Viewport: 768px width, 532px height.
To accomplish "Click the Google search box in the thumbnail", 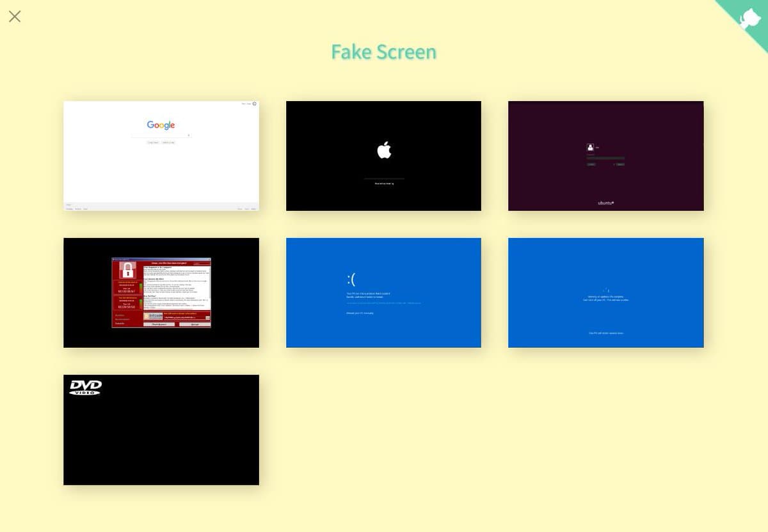I will pyautogui.click(x=161, y=136).
